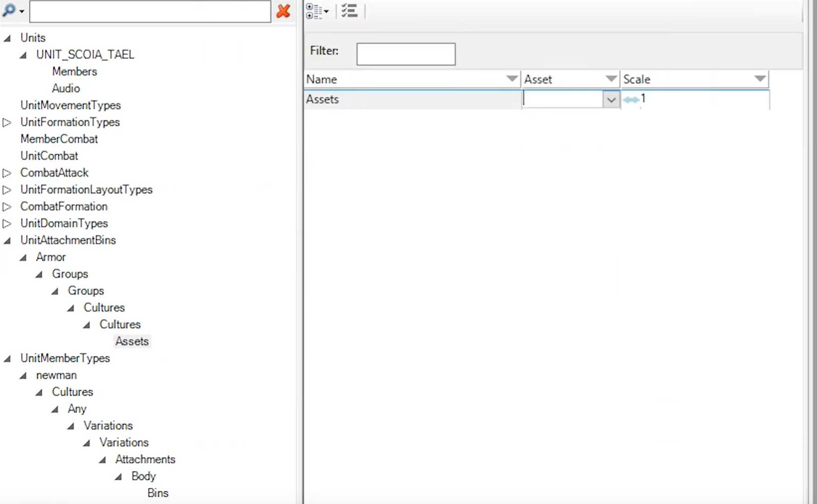Screen dimensions: 817x504
Task: Click the tree search input field
Action: click(150, 11)
